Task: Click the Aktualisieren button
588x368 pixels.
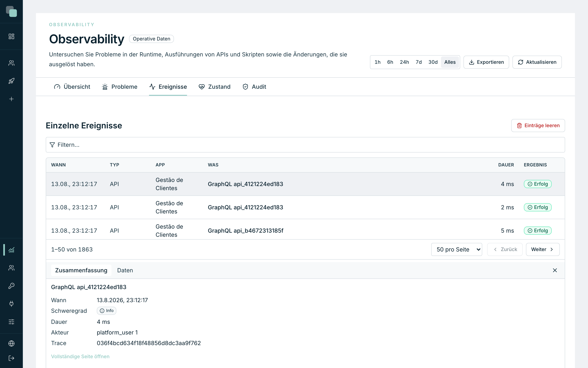Action: pos(537,62)
